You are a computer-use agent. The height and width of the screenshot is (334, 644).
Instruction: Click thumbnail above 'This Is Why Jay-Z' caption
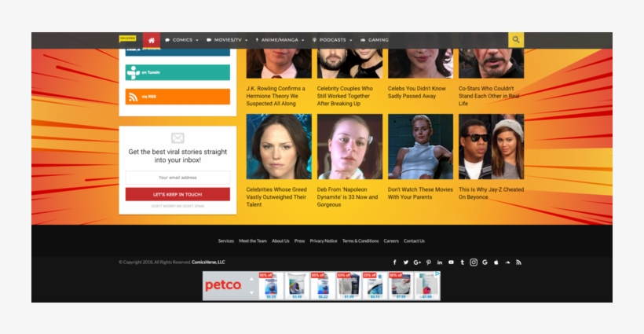[491, 147]
